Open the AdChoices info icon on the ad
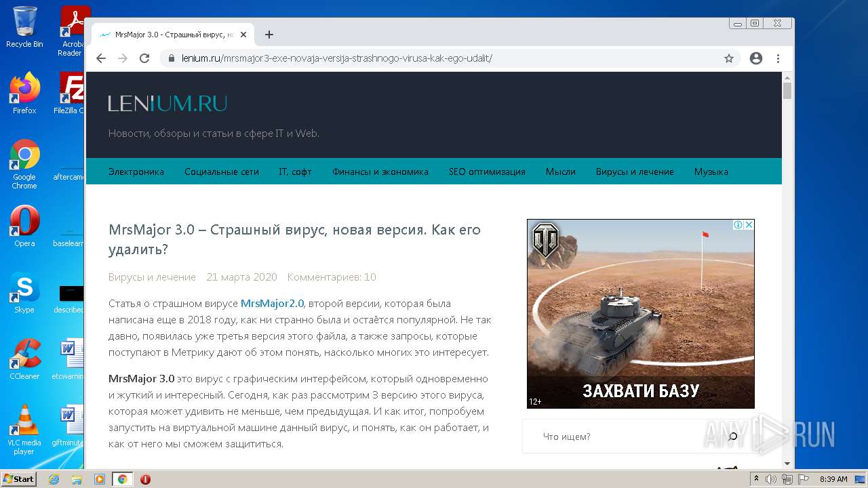Image resolution: width=868 pixels, height=488 pixels. [x=738, y=224]
